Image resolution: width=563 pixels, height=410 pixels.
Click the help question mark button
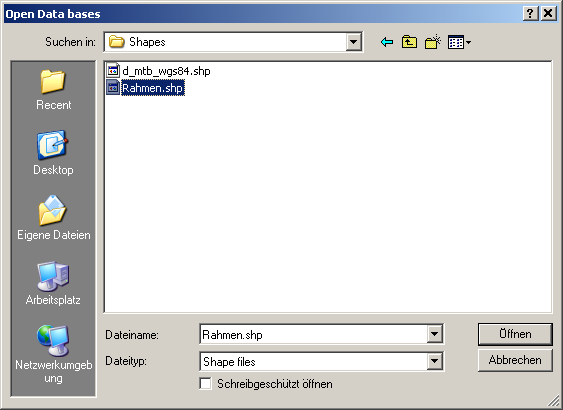click(x=530, y=14)
